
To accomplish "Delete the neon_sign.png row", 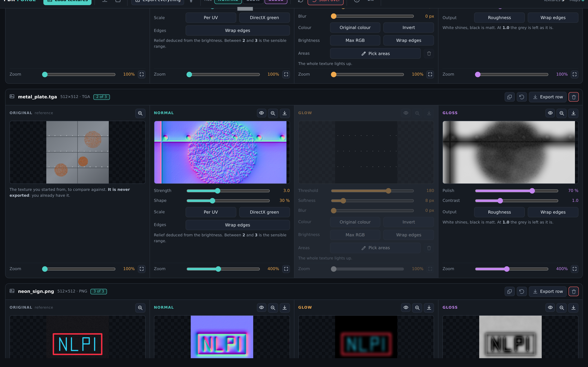I will point(574,292).
